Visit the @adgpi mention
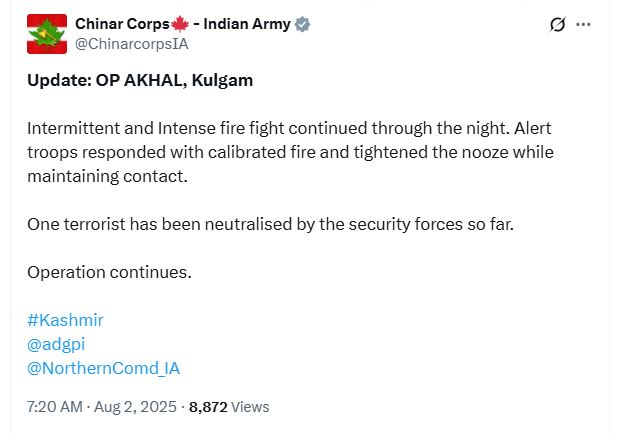This screenshot has height=434, width=620. (x=56, y=344)
